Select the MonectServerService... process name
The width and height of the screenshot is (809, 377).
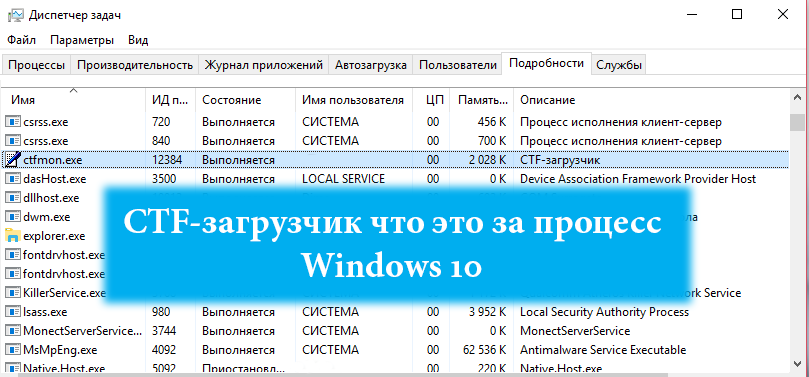pos(82,331)
